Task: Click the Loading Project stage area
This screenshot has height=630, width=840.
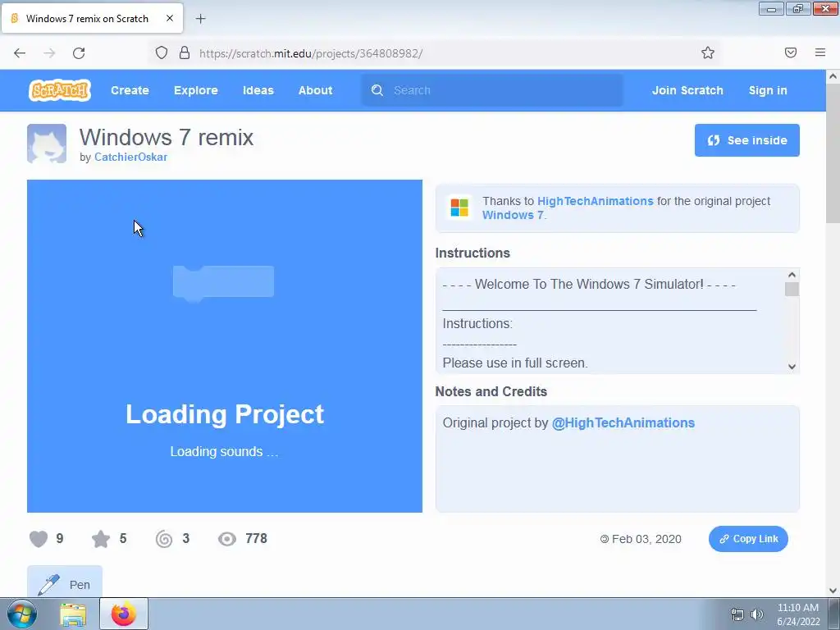Action: 225,346
